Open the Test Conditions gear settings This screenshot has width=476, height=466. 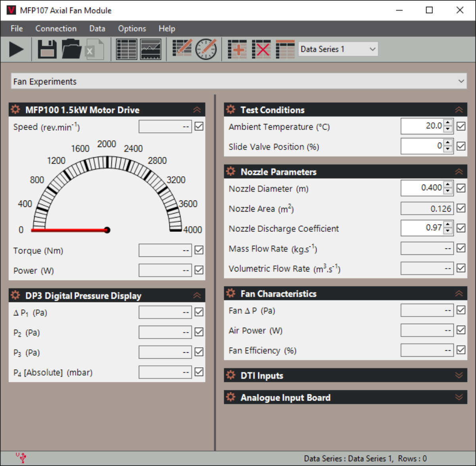pyautogui.click(x=230, y=110)
